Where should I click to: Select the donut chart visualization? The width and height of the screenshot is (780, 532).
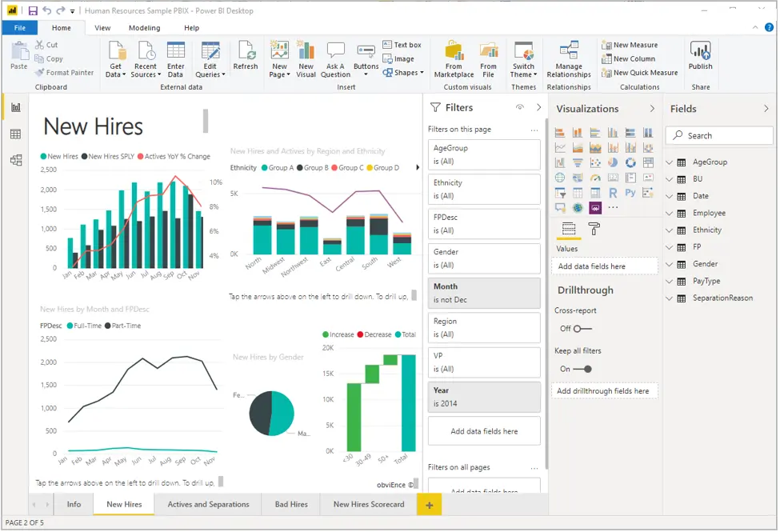630,162
